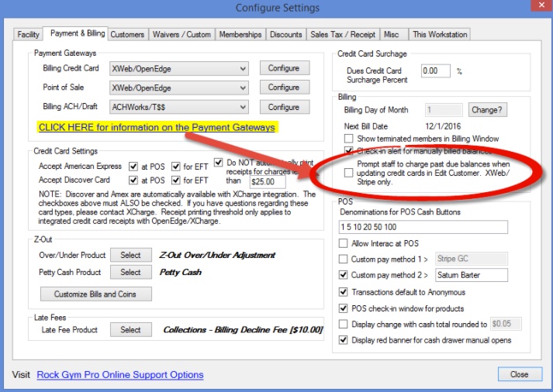This screenshot has width=553, height=392.
Task: Open the Billing Credit Card gateway dropdown
Action: pyautogui.click(x=179, y=69)
